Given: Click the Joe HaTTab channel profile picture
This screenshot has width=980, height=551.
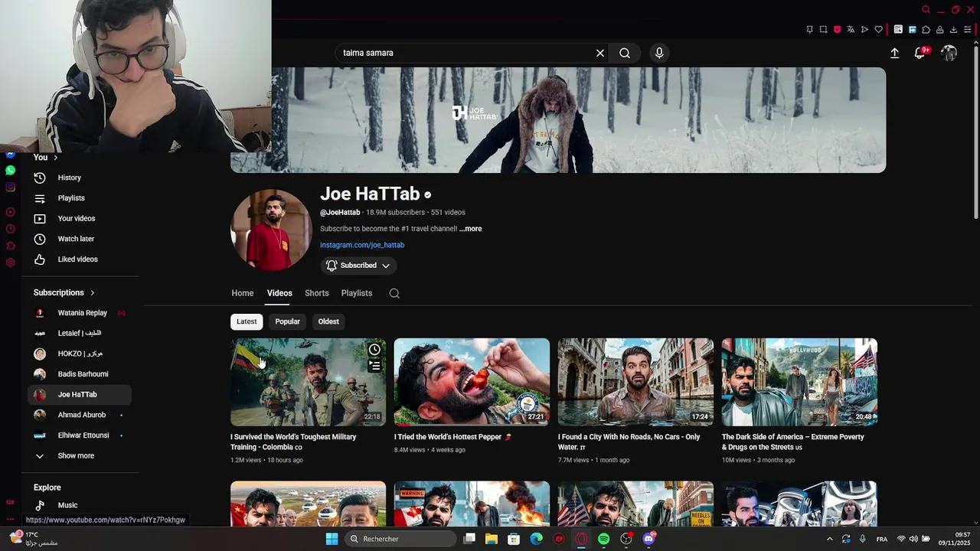Looking at the screenshot, I should click(x=271, y=230).
